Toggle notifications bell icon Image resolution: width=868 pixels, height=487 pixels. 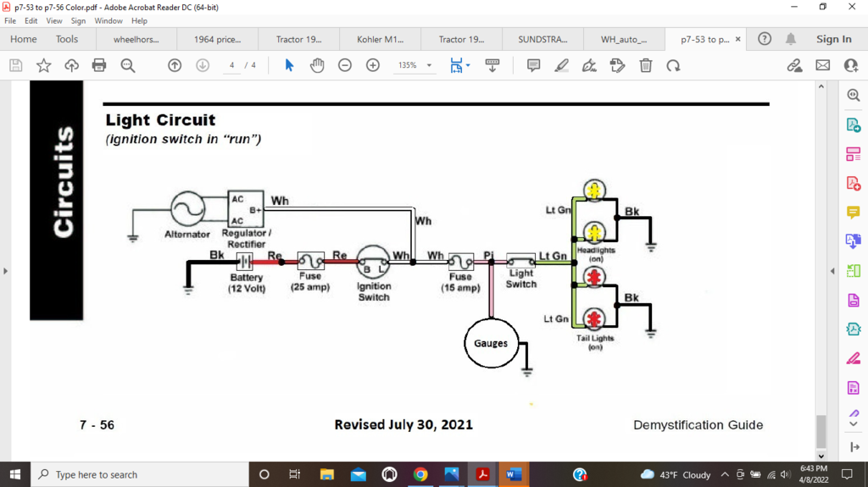(x=790, y=39)
